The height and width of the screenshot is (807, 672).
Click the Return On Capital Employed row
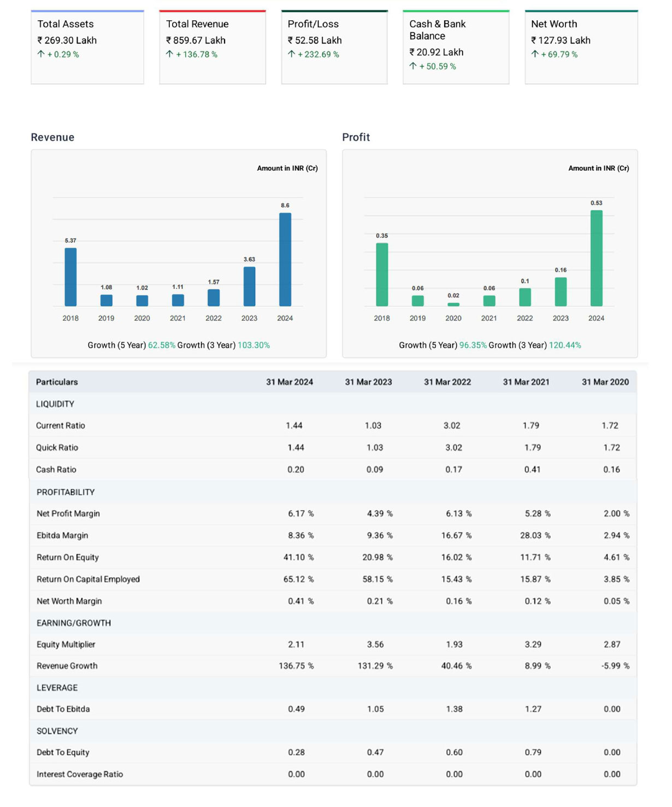[89, 579]
